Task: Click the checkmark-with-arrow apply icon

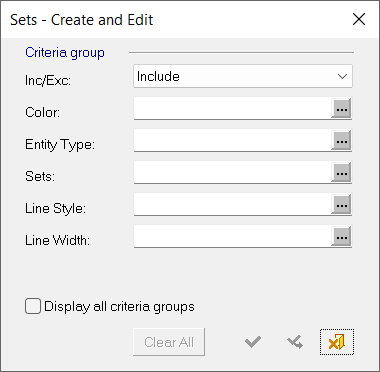Action: point(295,342)
